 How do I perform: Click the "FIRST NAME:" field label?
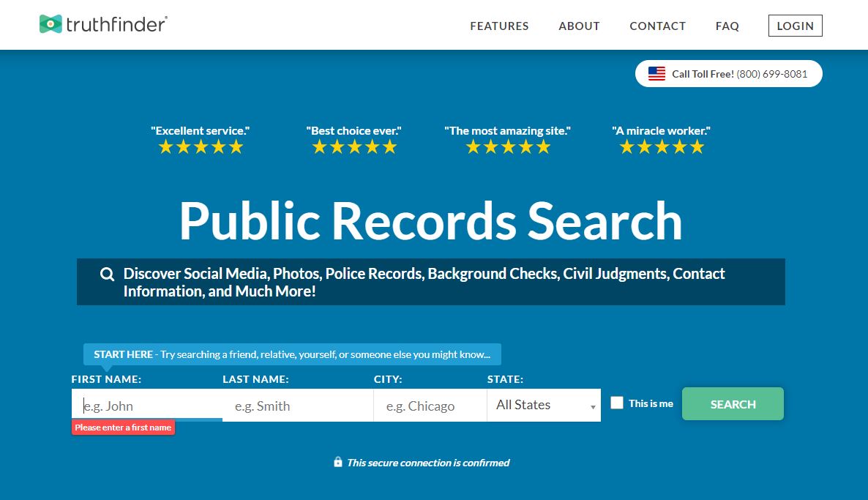click(x=106, y=379)
